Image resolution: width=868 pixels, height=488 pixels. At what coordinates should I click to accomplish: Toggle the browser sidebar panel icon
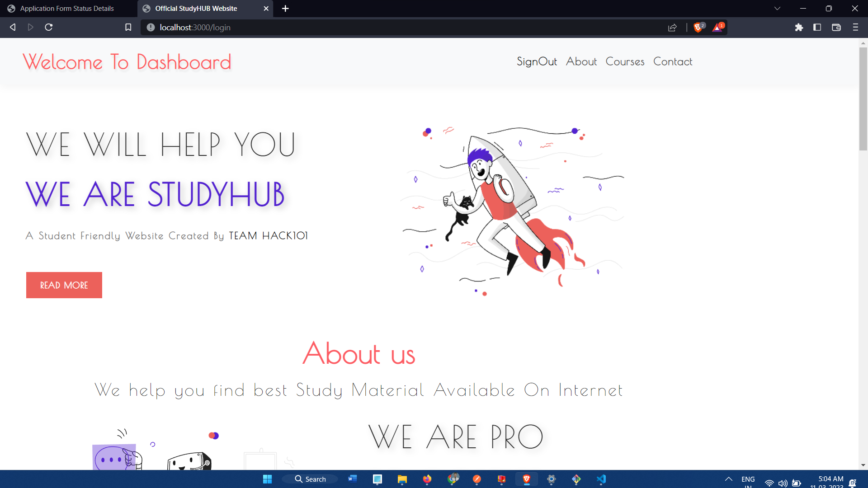[817, 27]
